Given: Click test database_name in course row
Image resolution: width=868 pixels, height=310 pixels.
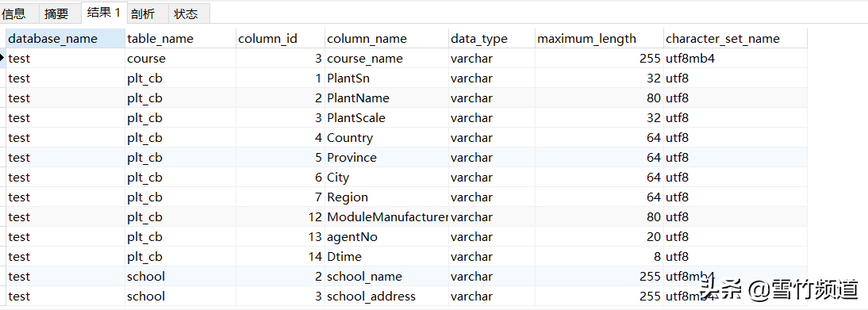Looking at the screenshot, I should point(65,58).
